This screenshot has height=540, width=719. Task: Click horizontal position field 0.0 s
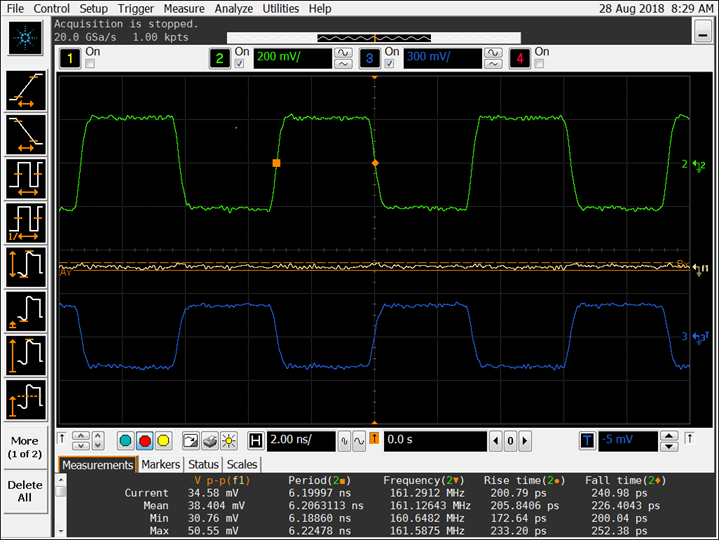[435, 441]
